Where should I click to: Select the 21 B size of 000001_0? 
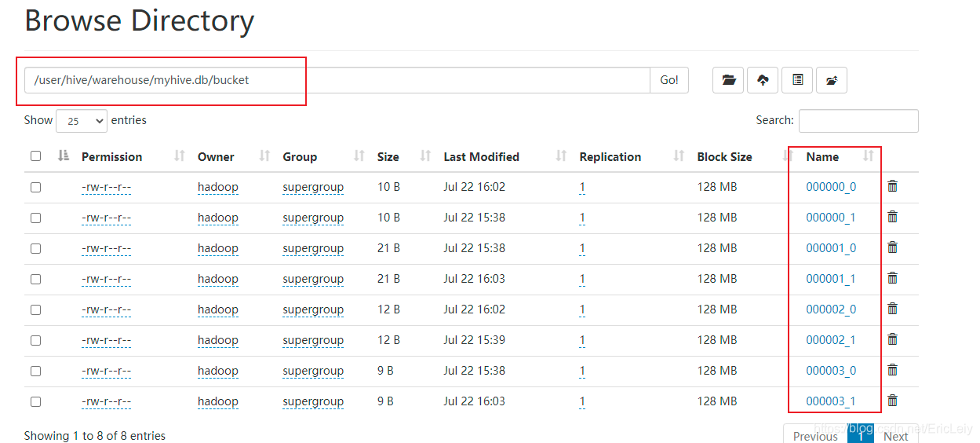388,248
